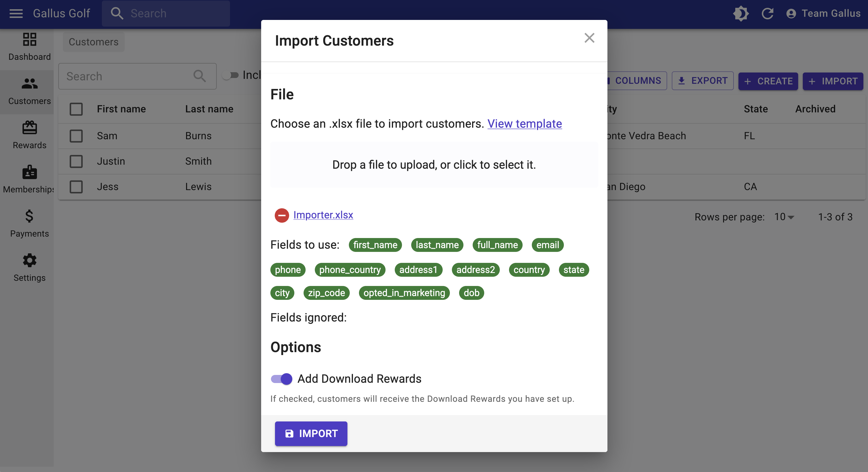Click the zip_code field chip
Viewport: 868px width, 472px height.
[327, 293]
